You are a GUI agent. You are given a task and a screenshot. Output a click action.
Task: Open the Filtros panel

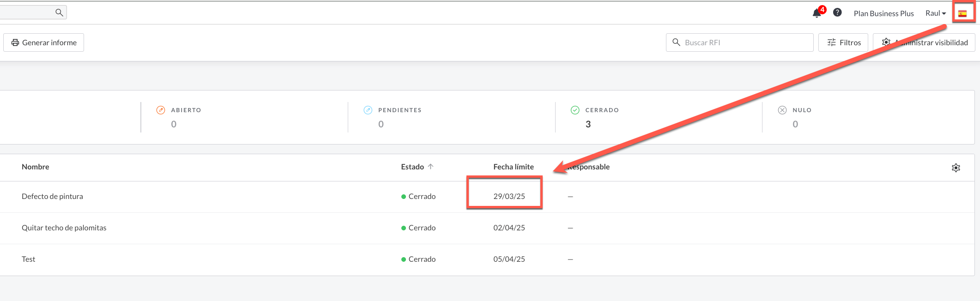(843, 42)
